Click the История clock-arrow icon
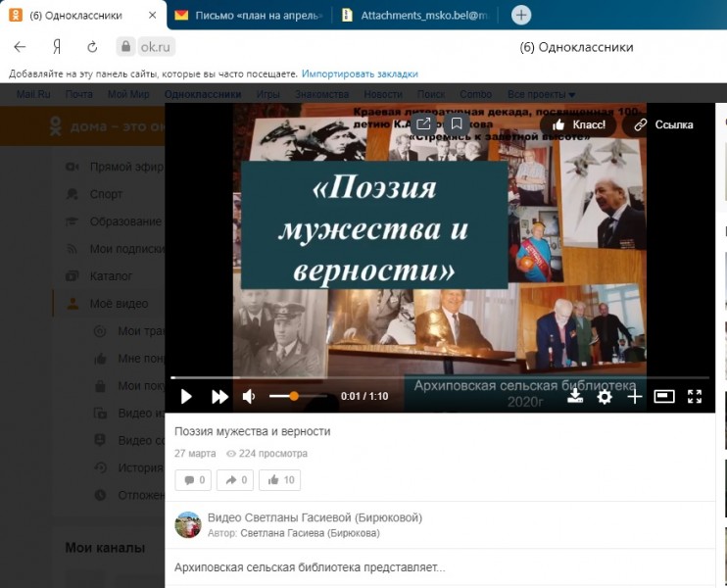Screen dimensions: 727x588 100,467
